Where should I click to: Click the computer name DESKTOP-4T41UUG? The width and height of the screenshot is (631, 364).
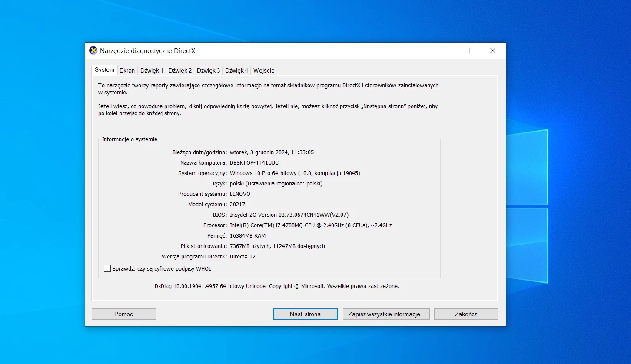(x=254, y=163)
